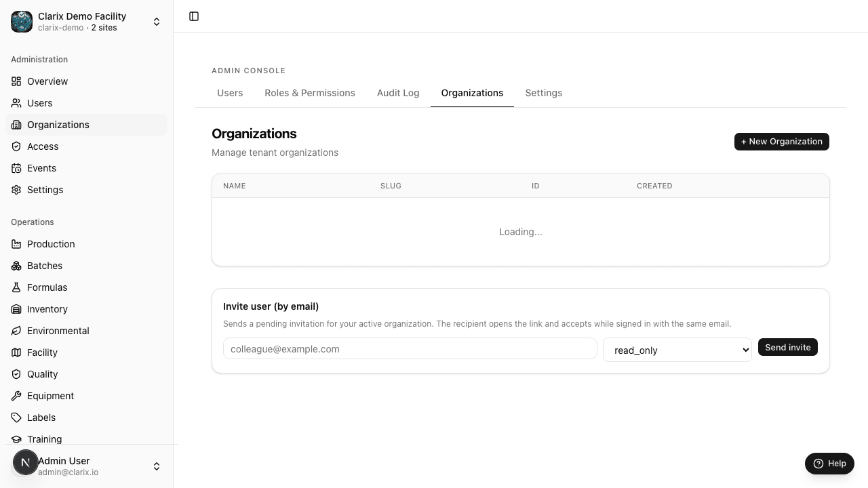The image size is (868, 488).
Task: Go to Overview in the sidebar
Action: (x=87, y=81)
